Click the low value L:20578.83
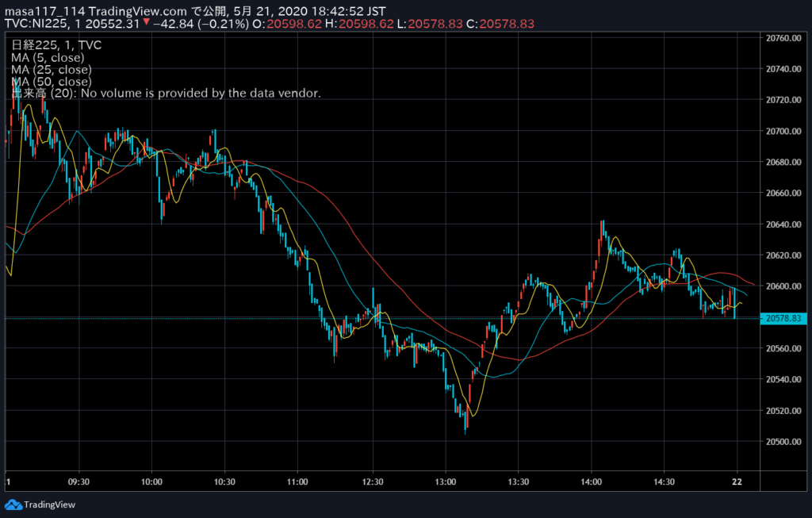Viewport: 812px width, 518px height. [x=430, y=24]
